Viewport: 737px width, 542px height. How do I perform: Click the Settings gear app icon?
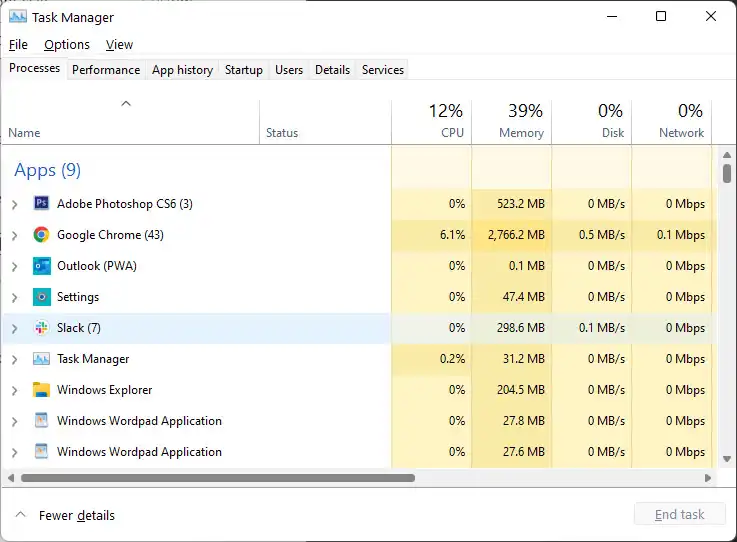coord(41,297)
